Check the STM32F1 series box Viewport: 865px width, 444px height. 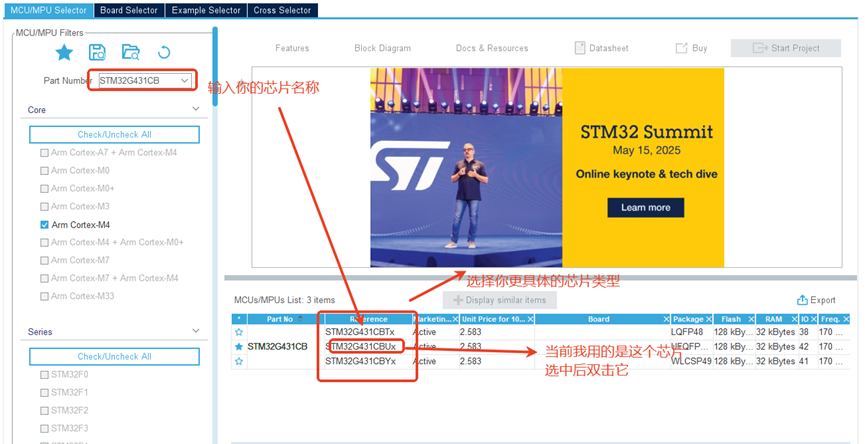pos(44,393)
